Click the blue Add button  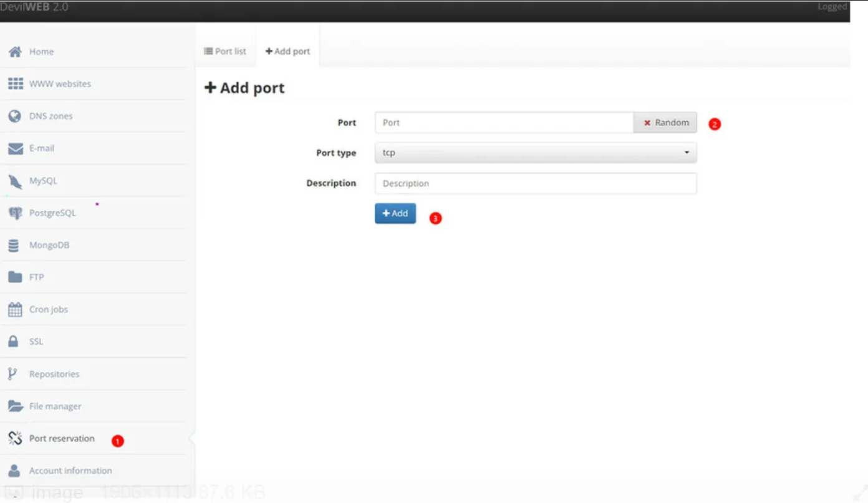coord(395,213)
